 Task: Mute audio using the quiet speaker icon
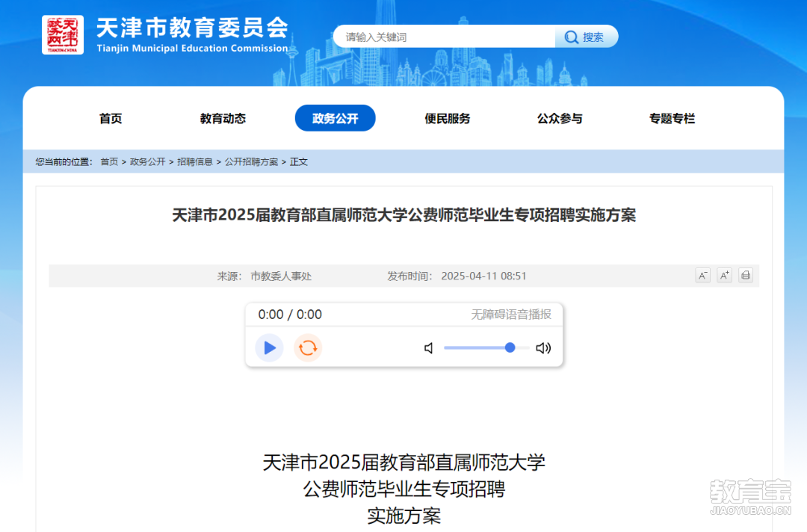click(x=429, y=348)
